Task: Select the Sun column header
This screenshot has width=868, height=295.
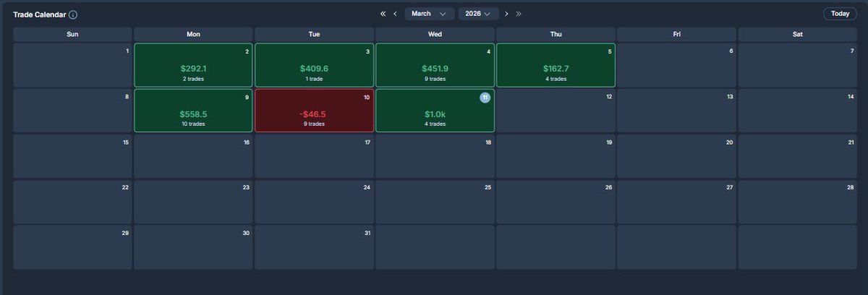Action: 72,34
